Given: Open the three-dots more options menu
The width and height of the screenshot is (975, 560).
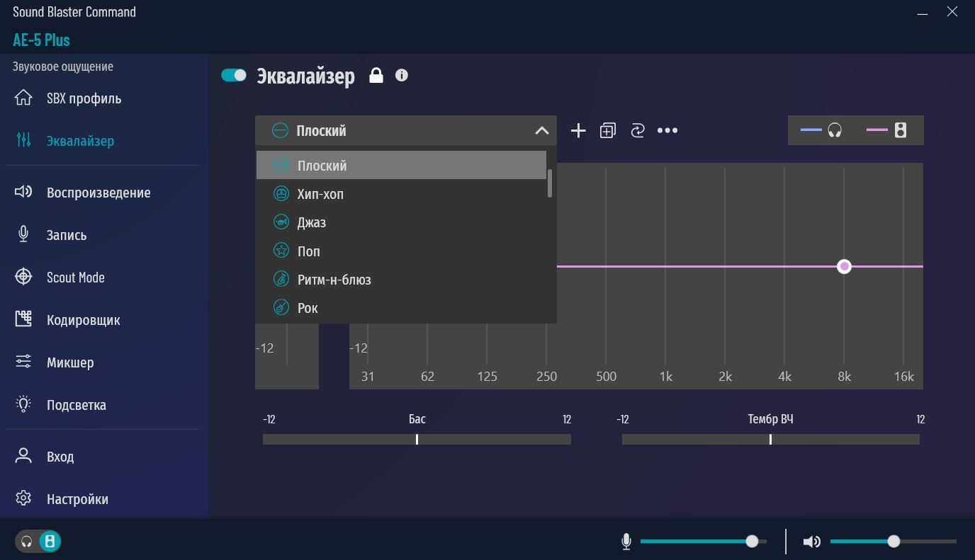Looking at the screenshot, I should coord(667,130).
